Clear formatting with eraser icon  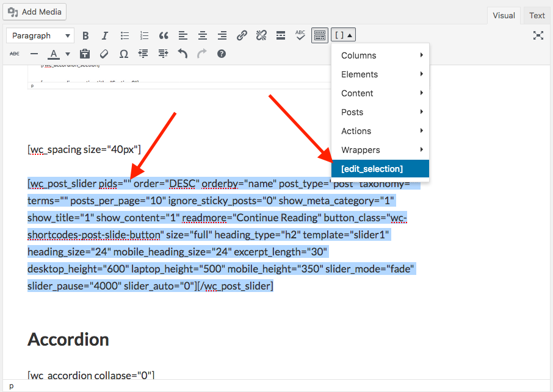click(104, 54)
